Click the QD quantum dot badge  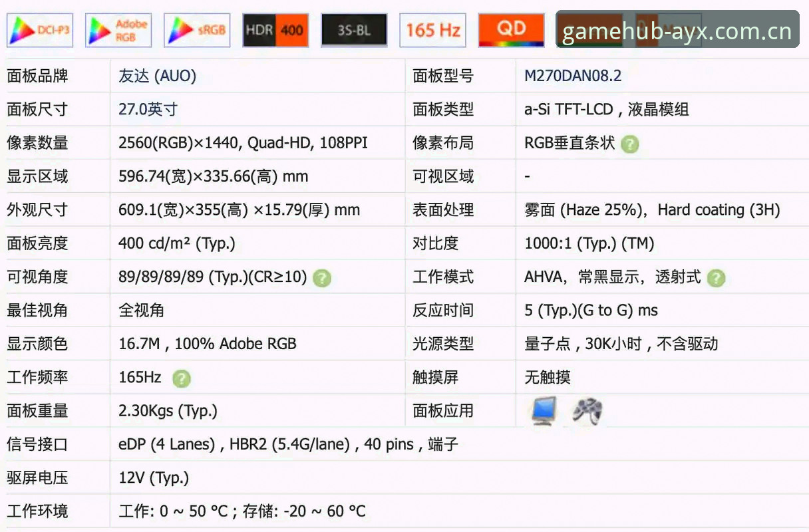(x=511, y=31)
